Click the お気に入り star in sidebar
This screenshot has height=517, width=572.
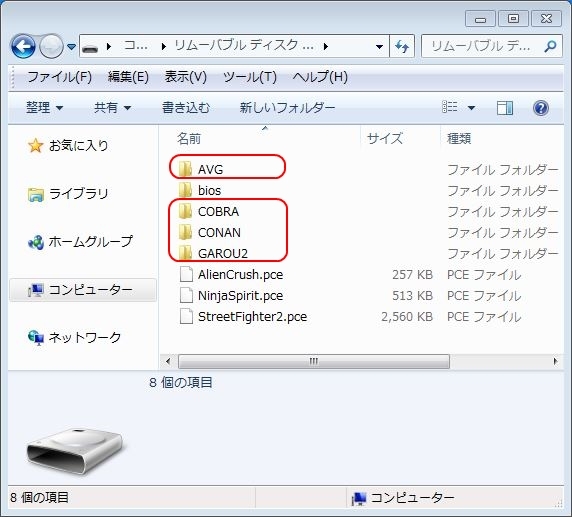[35, 146]
